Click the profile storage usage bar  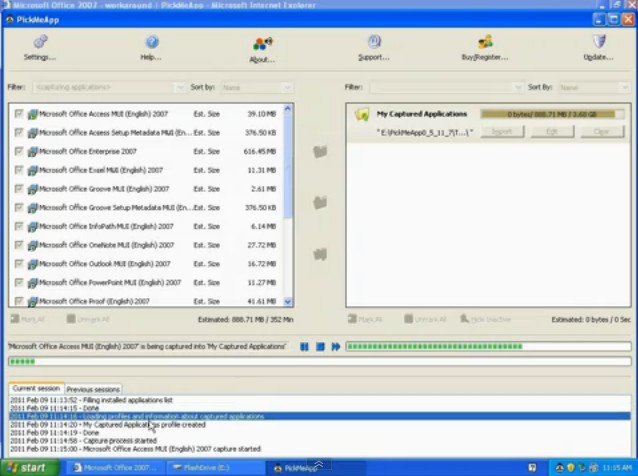point(552,114)
